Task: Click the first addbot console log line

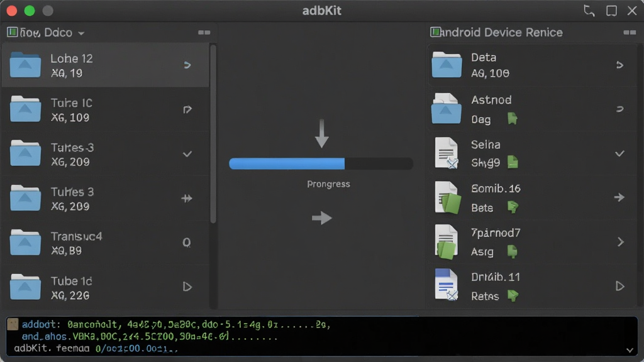Action: tap(176, 325)
